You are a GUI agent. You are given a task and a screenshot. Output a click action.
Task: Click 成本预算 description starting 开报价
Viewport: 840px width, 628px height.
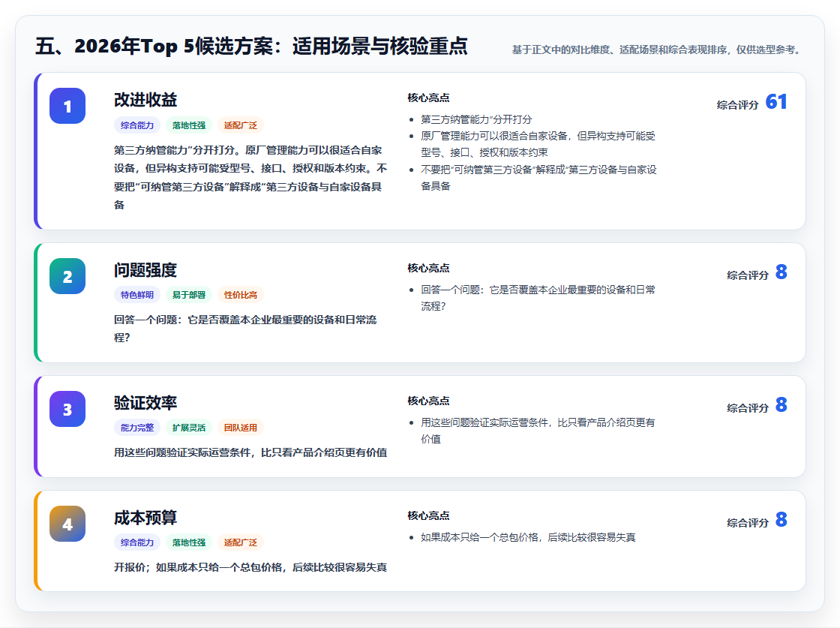tap(250, 567)
